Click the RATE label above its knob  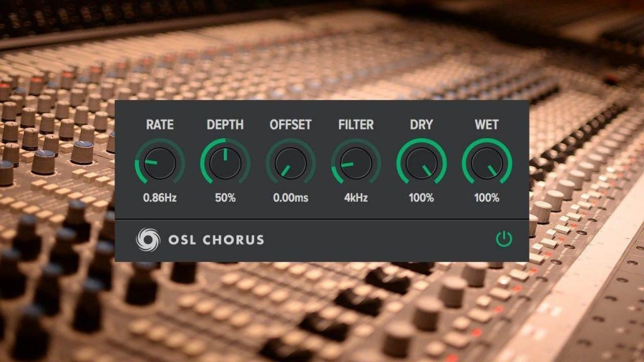click(160, 125)
